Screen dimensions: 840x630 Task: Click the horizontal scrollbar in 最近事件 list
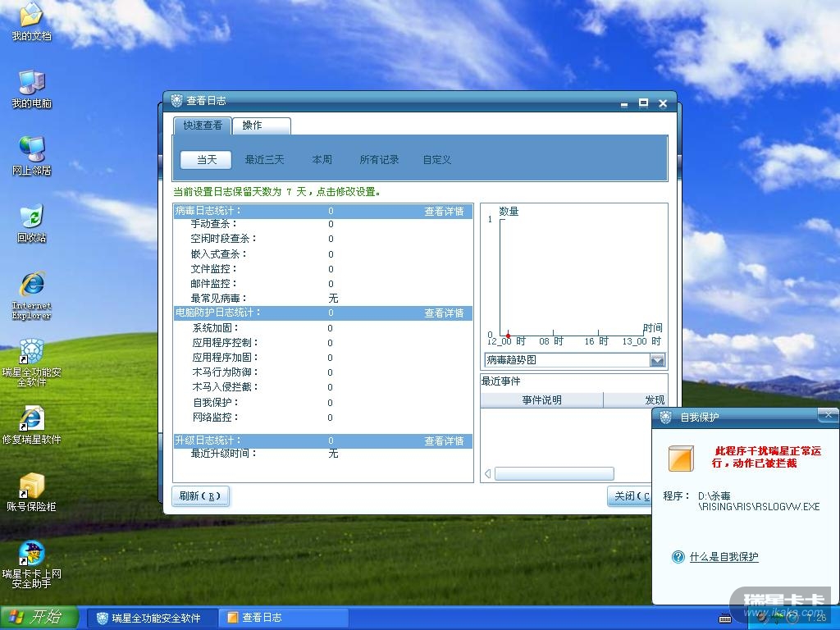pyautogui.click(x=554, y=473)
